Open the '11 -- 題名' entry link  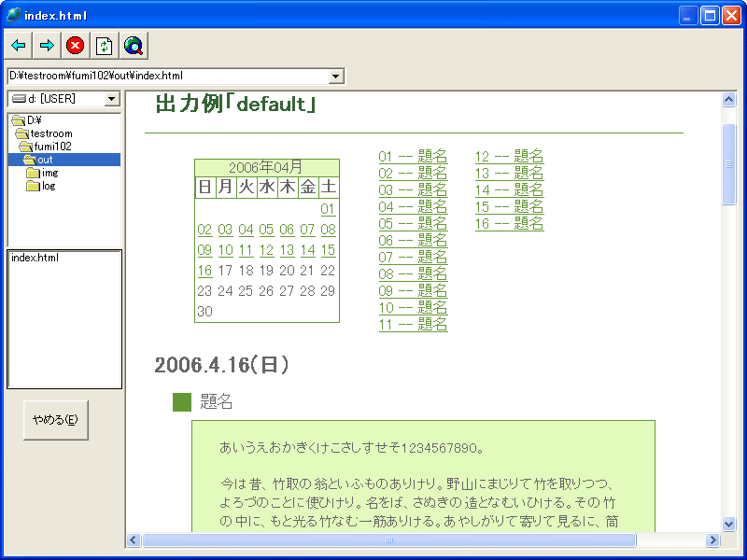pyautogui.click(x=413, y=324)
